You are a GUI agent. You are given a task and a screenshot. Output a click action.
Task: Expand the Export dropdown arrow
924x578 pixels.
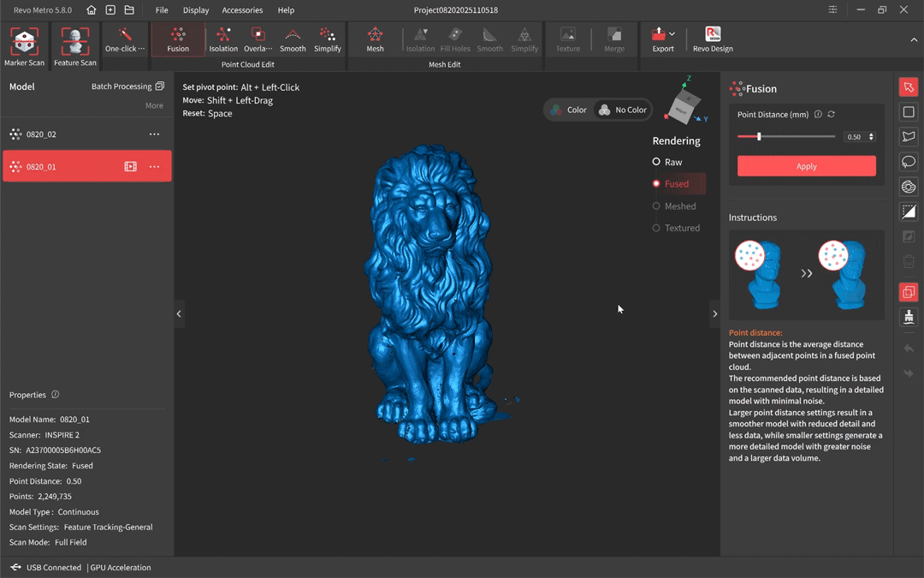click(672, 34)
